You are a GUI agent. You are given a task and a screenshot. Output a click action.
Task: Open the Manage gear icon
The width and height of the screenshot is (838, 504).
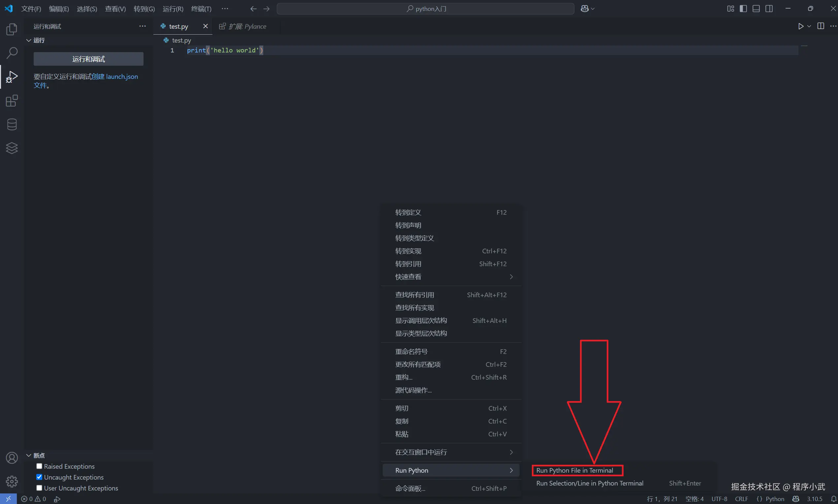(12, 481)
